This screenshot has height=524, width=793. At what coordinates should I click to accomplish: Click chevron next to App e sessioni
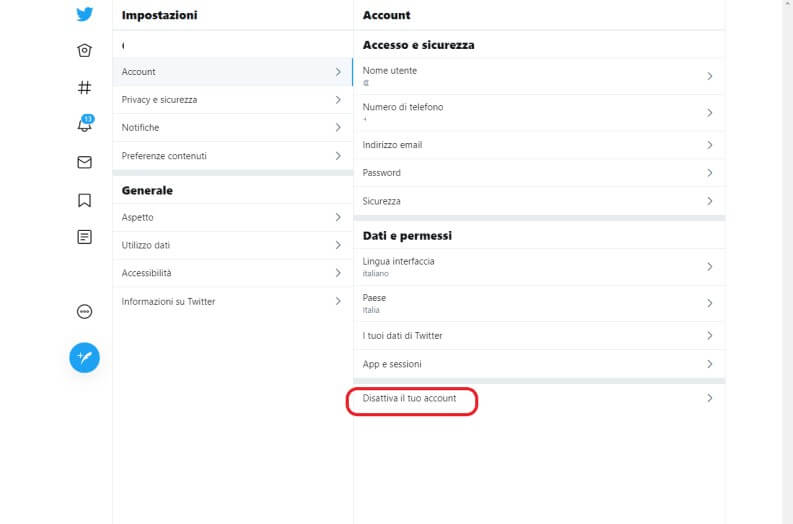[x=710, y=364]
